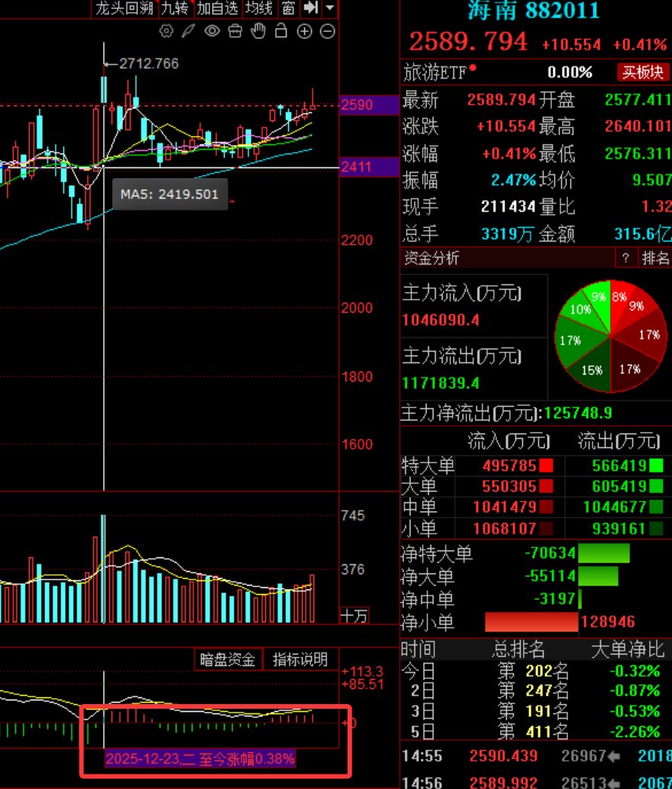This screenshot has width=672, height=789.
Task: Click 加自选 to add to watchlist
Action: pyautogui.click(x=217, y=8)
